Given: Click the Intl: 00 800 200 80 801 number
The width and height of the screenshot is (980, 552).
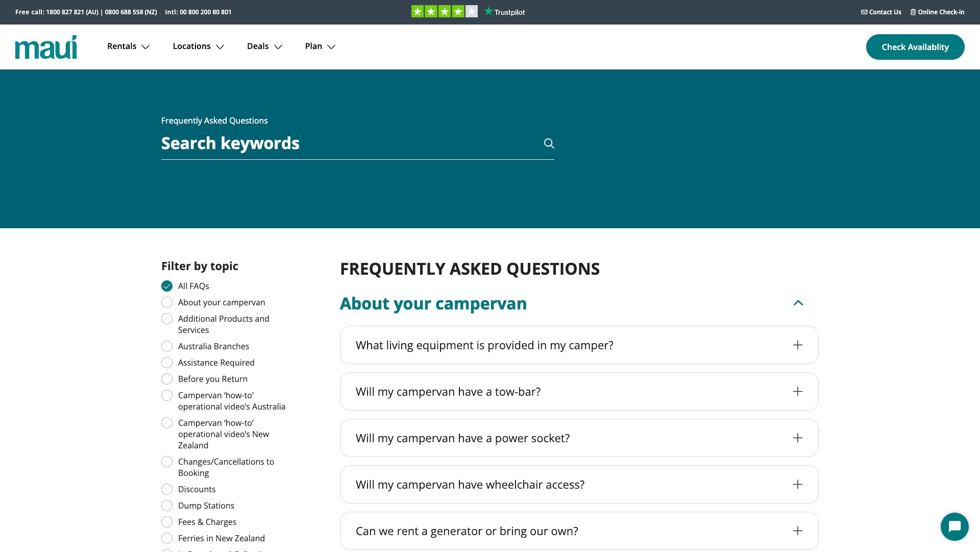Looking at the screenshot, I should (198, 12).
